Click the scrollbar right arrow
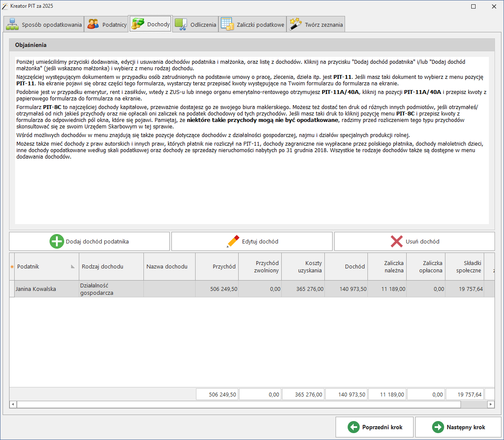504x440 pixels. (x=491, y=404)
